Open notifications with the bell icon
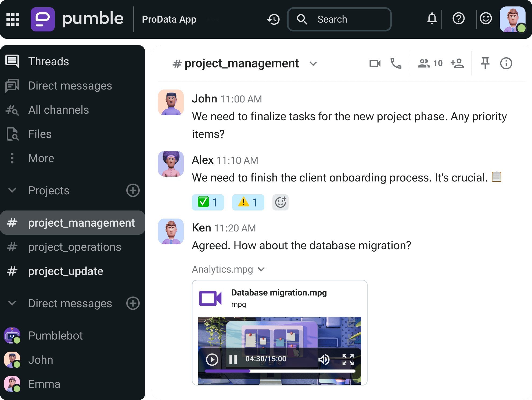The width and height of the screenshot is (532, 400). [432, 19]
